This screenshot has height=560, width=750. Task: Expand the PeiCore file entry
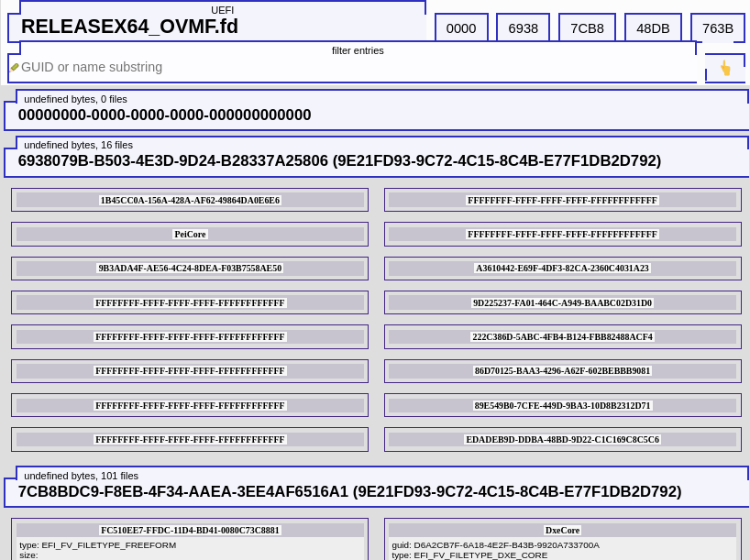190,234
